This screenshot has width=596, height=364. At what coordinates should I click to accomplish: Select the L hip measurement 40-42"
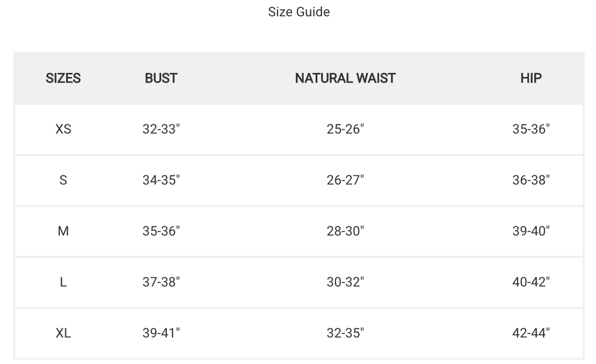531,282
